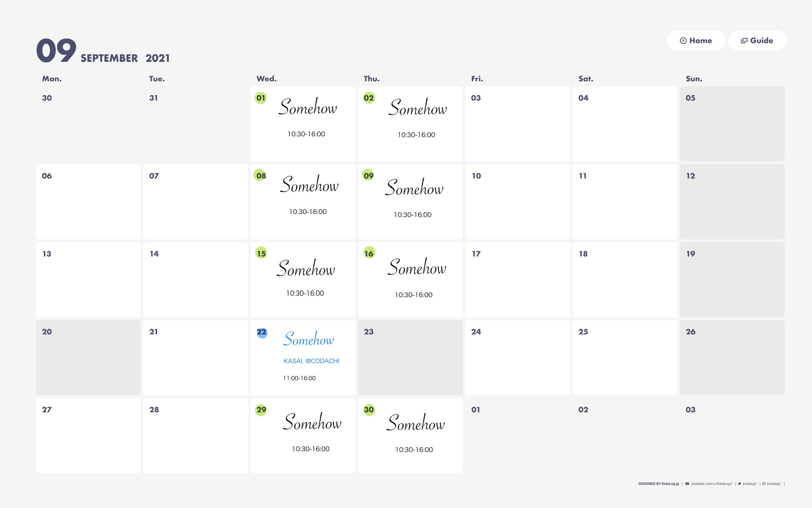Open the Guide page
Screen dimensions: 812x508
click(x=757, y=41)
